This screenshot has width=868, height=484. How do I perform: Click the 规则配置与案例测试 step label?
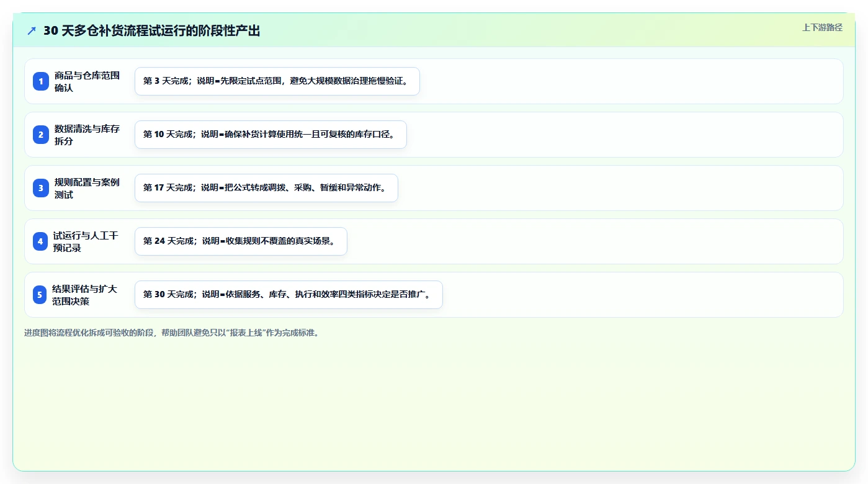[x=87, y=188]
